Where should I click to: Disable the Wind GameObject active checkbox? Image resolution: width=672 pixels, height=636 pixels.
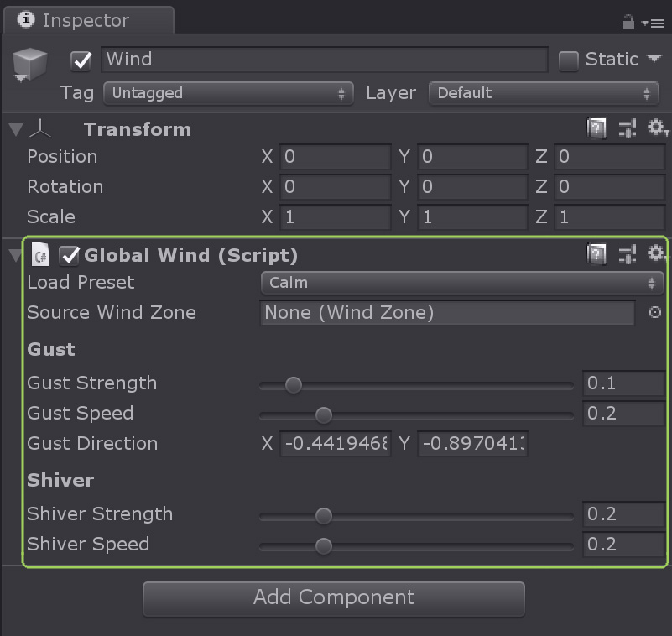81,60
